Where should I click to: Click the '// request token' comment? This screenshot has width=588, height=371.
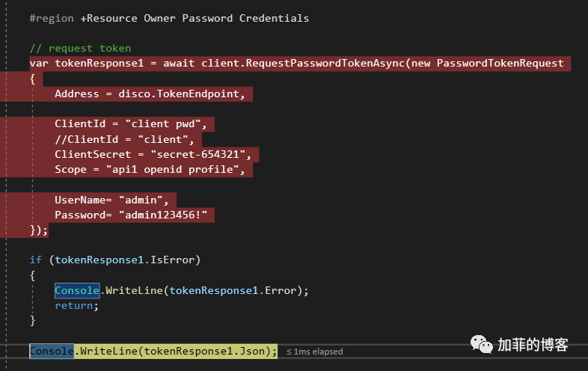[80, 49]
